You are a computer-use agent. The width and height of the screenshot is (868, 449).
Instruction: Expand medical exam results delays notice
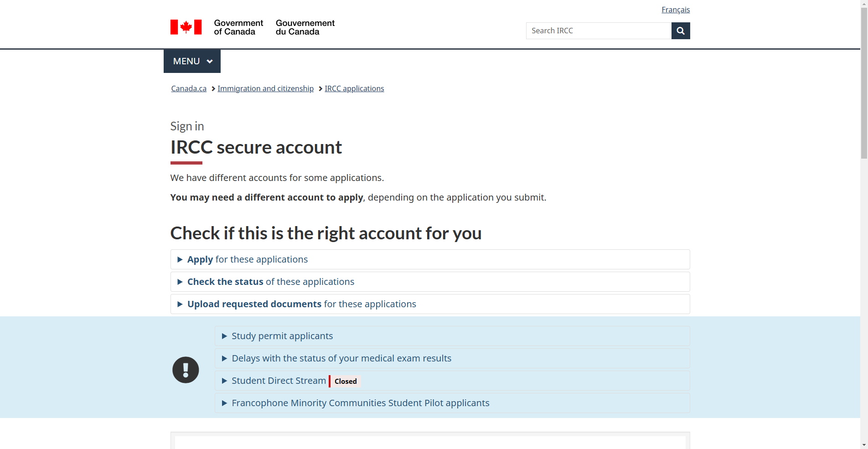pos(341,358)
